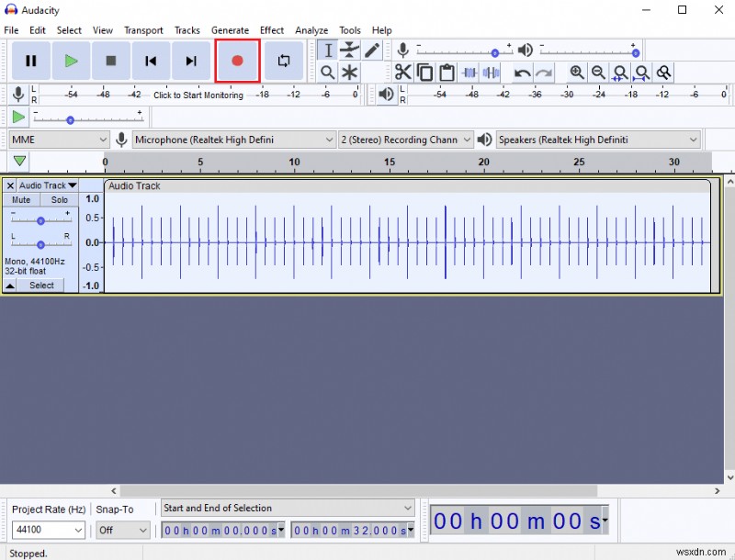735x560 pixels.
Task: Open the Microphone recording device dropdown
Action: [x=234, y=140]
